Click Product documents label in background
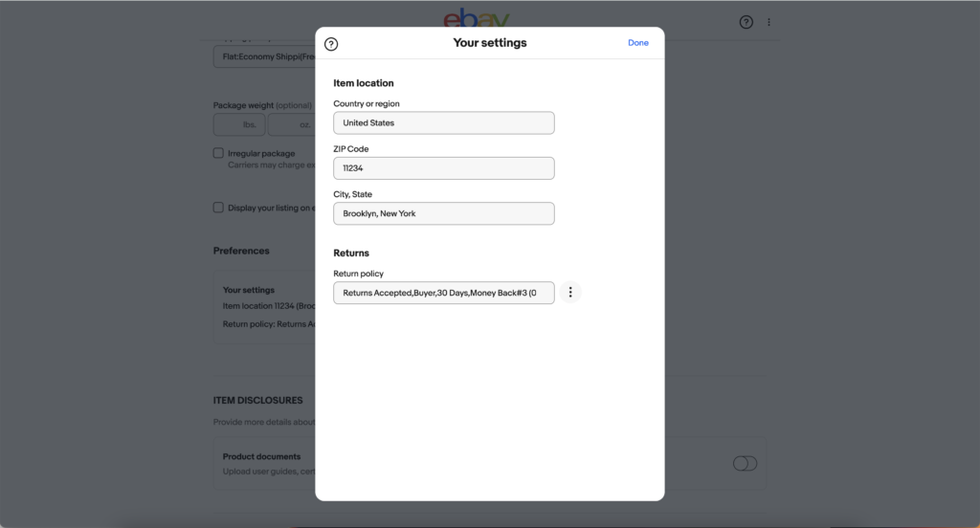Screen dimensions: 980x528 262,457
